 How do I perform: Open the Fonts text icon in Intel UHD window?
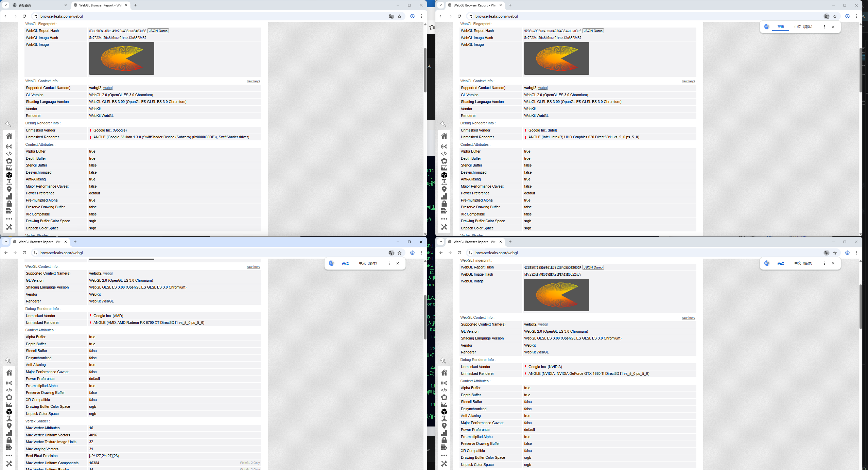coord(444,182)
